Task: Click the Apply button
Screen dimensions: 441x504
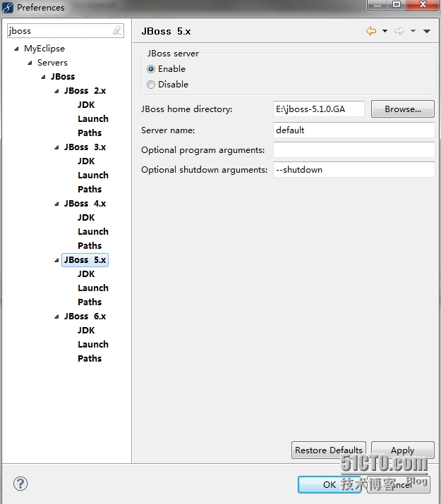Action: 403,450
